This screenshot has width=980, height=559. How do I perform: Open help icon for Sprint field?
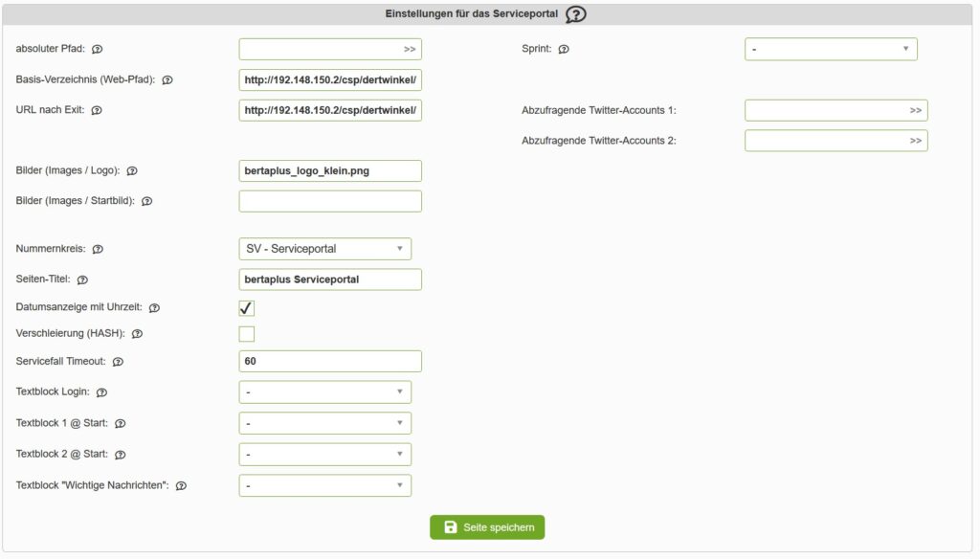pyautogui.click(x=564, y=49)
